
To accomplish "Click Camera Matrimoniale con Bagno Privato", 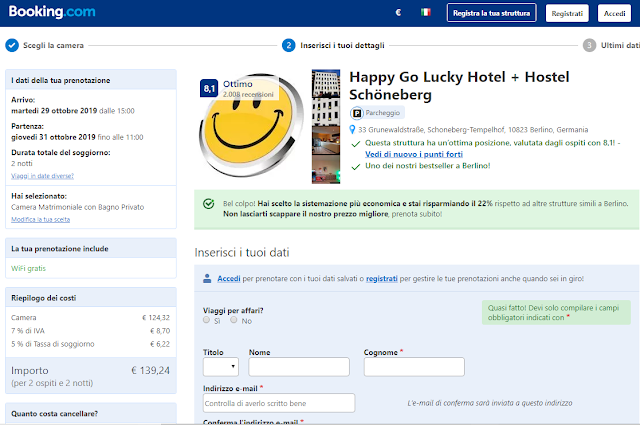I will coord(78,207).
